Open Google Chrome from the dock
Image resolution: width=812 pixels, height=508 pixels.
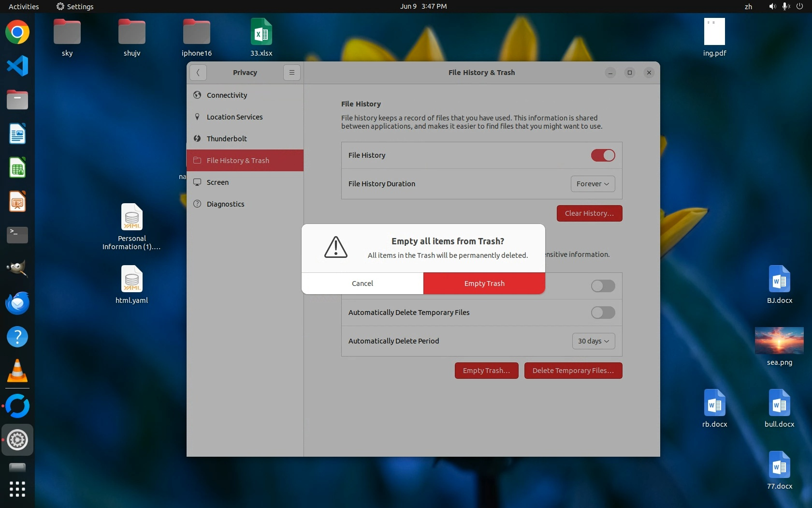[x=17, y=32]
